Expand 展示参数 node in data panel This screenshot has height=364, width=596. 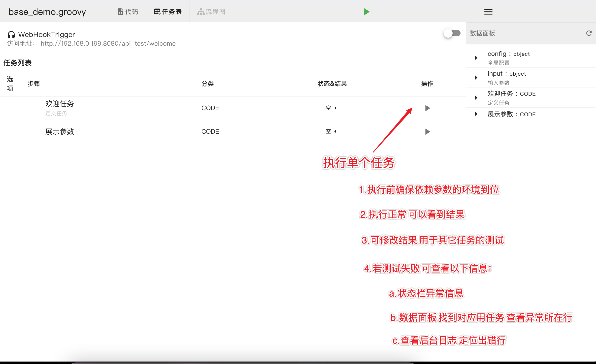coord(476,114)
